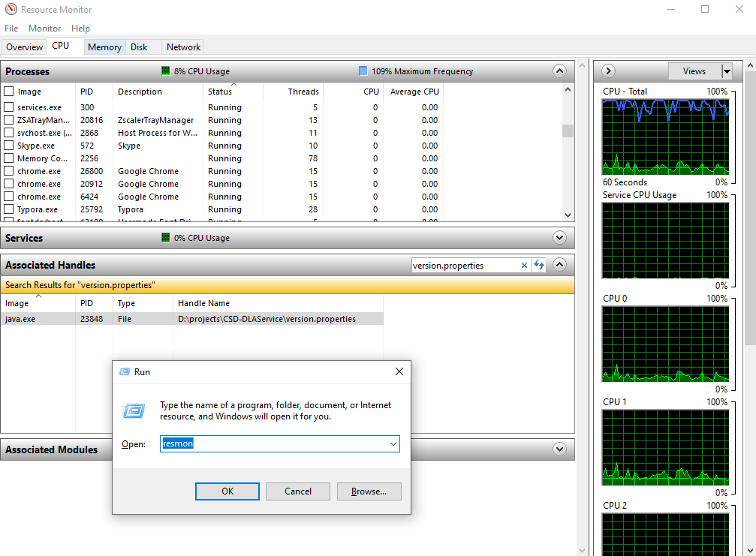
Task: Click the CPU 0 graph
Action: [665, 344]
